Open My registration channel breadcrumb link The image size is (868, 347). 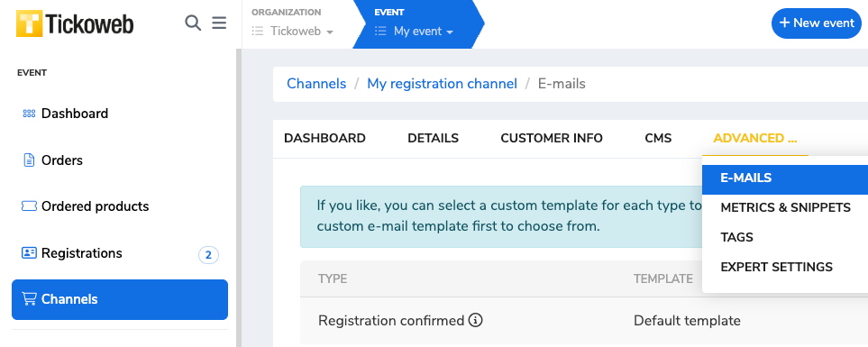tap(443, 84)
